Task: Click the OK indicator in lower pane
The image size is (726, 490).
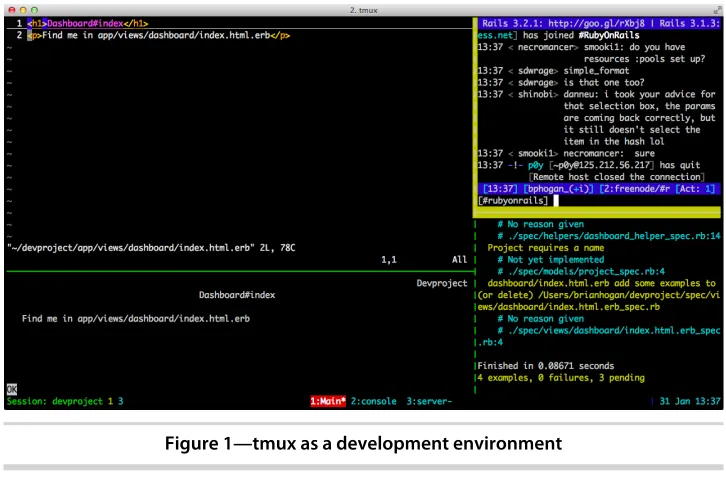Action: [x=12, y=389]
